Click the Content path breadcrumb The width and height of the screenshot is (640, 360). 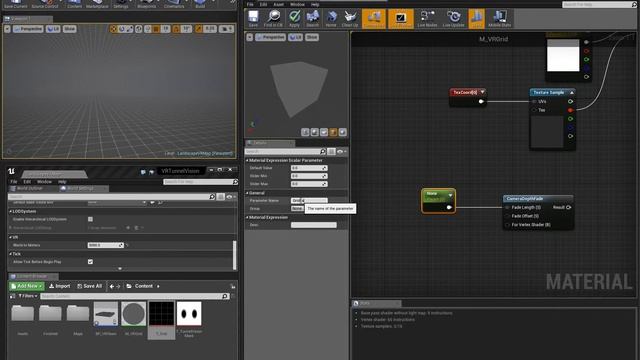point(144,286)
